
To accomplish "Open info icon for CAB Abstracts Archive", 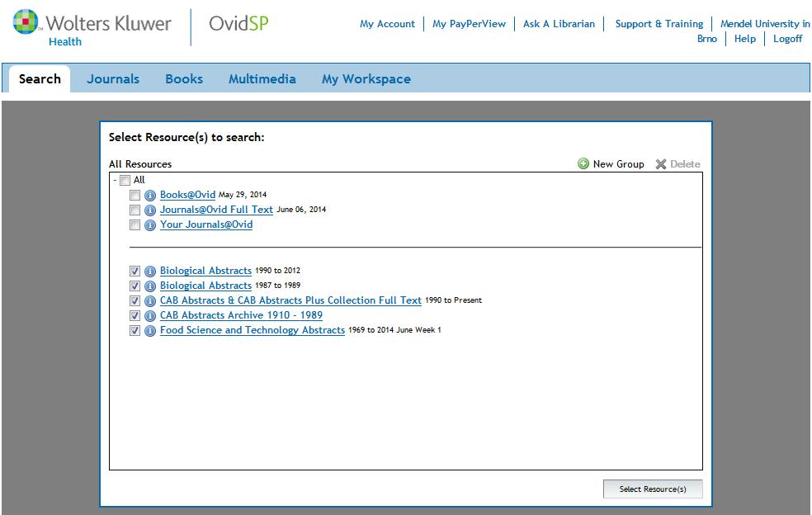I will (149, 316).
